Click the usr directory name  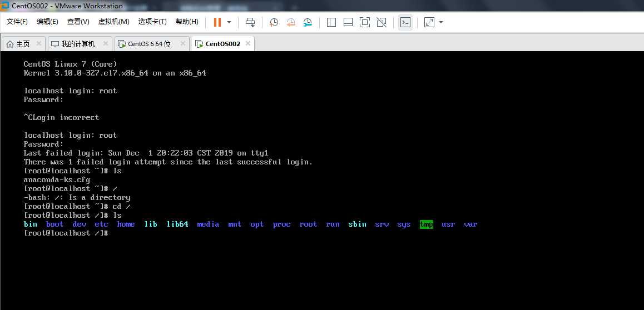(x=448, y=224)
